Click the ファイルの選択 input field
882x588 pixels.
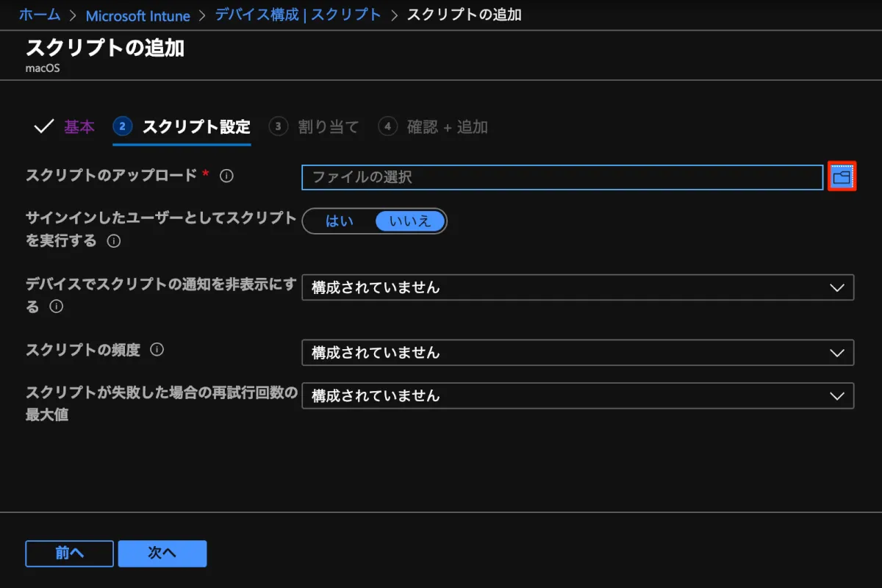[562, 177]
